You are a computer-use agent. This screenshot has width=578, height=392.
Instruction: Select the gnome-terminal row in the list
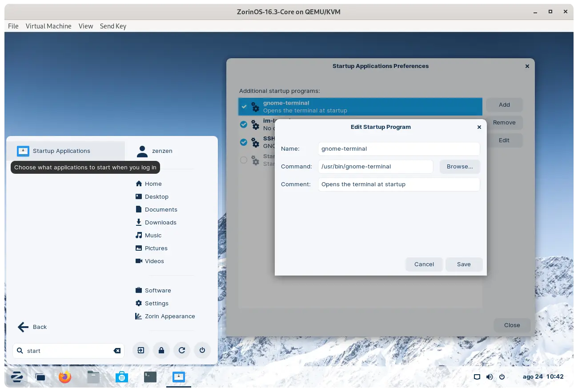[x=360, y=107]
